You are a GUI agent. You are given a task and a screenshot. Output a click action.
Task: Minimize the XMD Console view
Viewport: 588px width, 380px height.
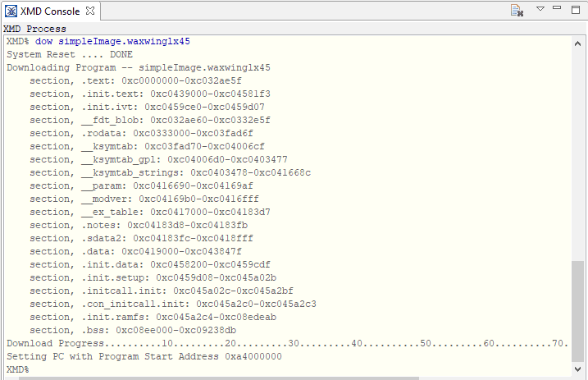[x=558, y=10]
